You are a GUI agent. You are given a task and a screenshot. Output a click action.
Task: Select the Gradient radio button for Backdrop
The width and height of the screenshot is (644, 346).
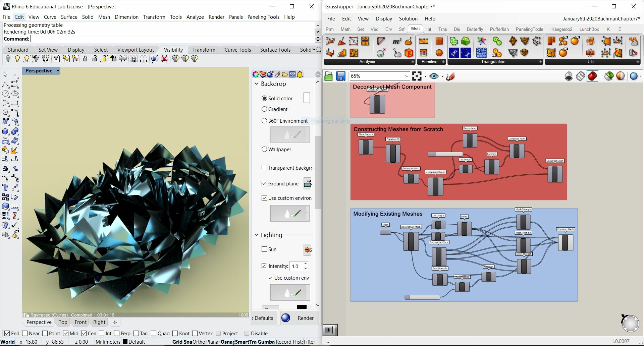(264, 109)
